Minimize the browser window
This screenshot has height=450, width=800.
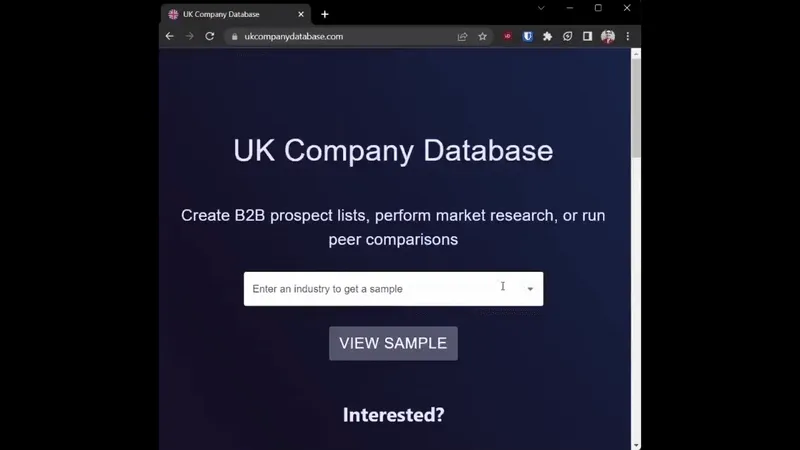(570, 8)
